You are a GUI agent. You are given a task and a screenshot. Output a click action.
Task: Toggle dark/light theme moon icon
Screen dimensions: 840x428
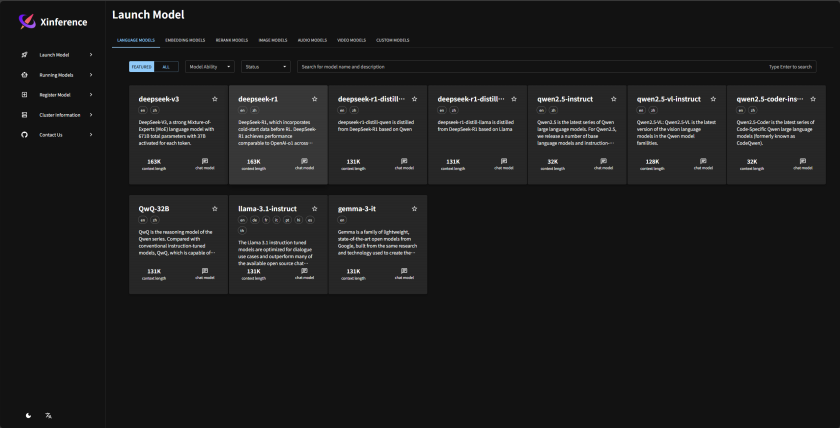point(29,416)
